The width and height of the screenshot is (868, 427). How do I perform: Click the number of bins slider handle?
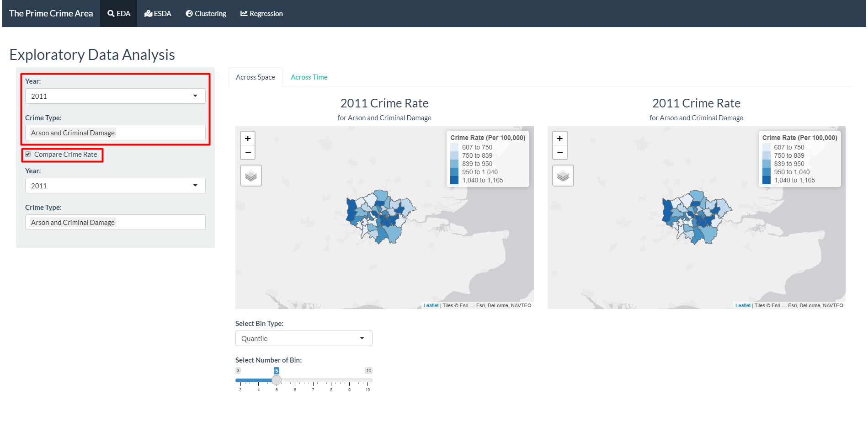point(277,380)
